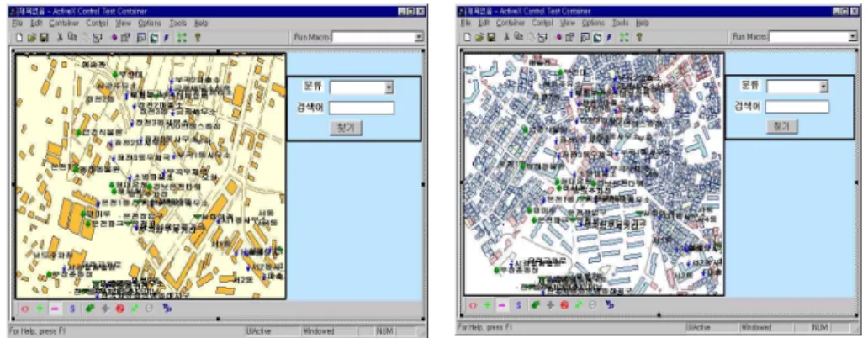Open the File menu in left window
The image size is (868, 338).
coord(17,24)
